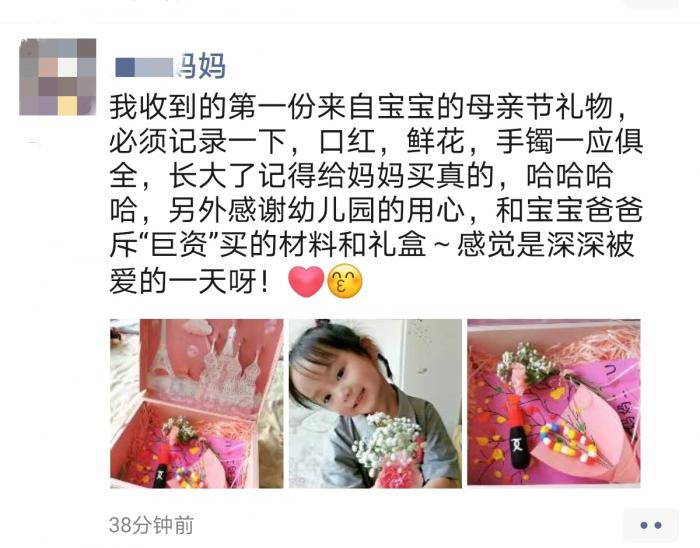The width and height of the screenshot is (700, 548).
Task: Click the last text line 爱的一天呀
Action: point(190,282)
